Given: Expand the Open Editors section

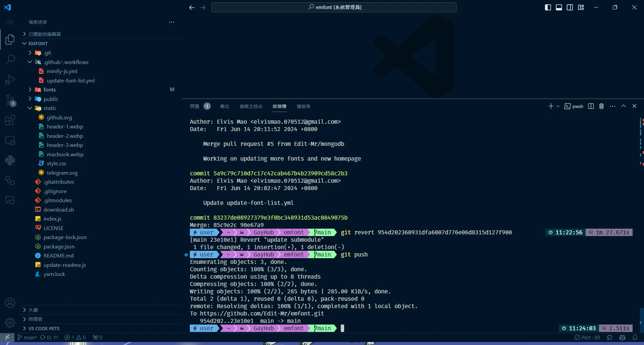Looking at the screenshot, I should [x=101, y=34].
